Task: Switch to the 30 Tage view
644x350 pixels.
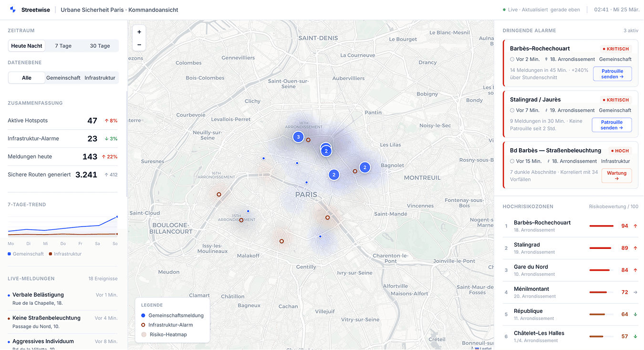Action: [99, 46]
